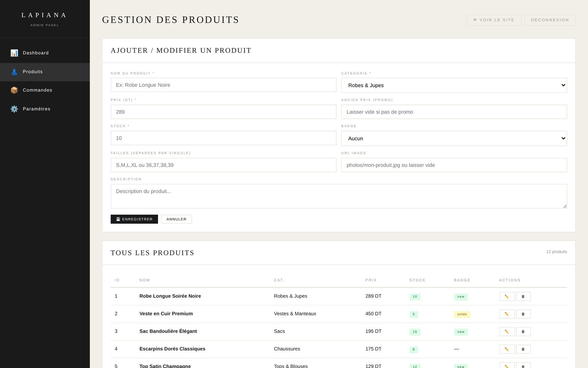This screenshot has width=588, height=368.
Task: Click the Produits dress icon
Action: pos(14,72)
